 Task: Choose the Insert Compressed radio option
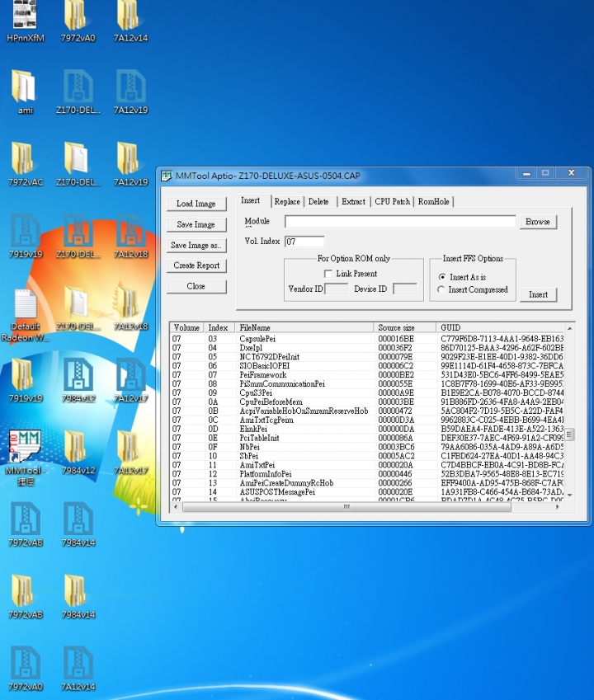click(441, 289)
